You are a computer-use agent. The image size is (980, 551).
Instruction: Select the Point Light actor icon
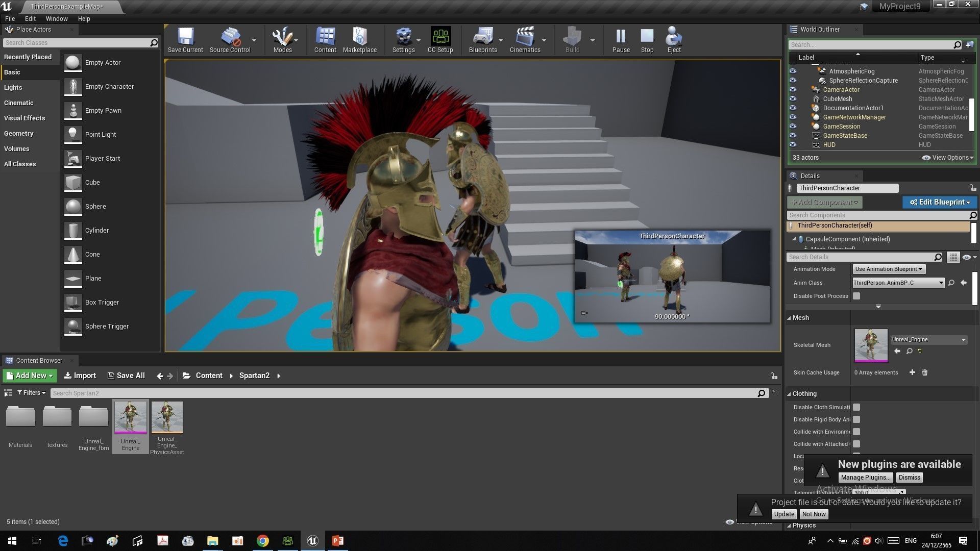pyautogui.click(x=73, y=135)
